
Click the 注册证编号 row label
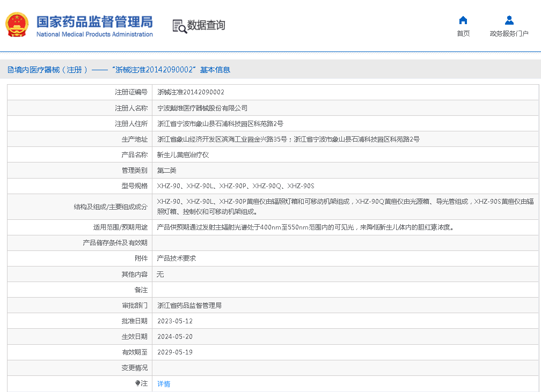coord(131,92)
